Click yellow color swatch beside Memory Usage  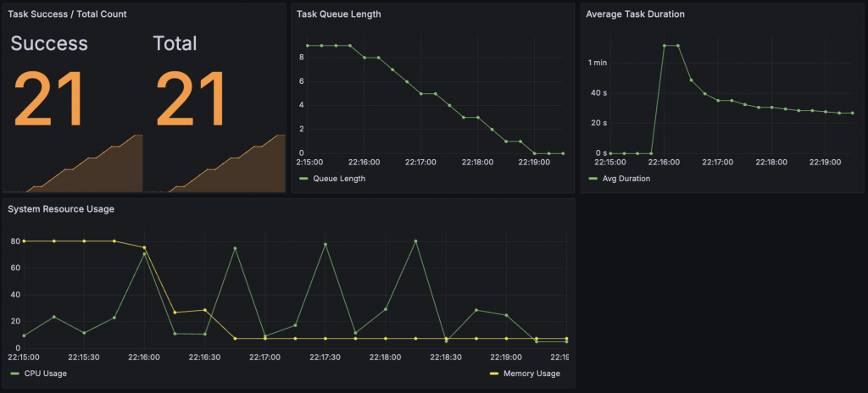pos(494,374)
